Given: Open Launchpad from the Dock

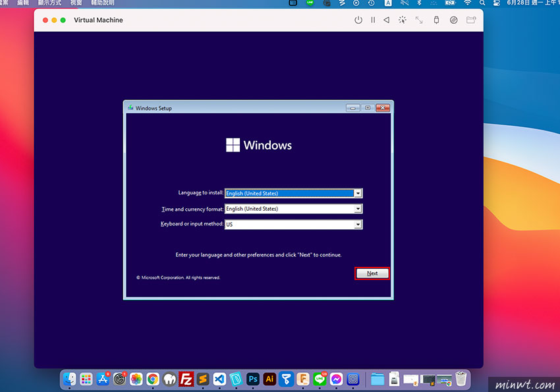Looking at the screenshot, I should (x=86, y=379).
